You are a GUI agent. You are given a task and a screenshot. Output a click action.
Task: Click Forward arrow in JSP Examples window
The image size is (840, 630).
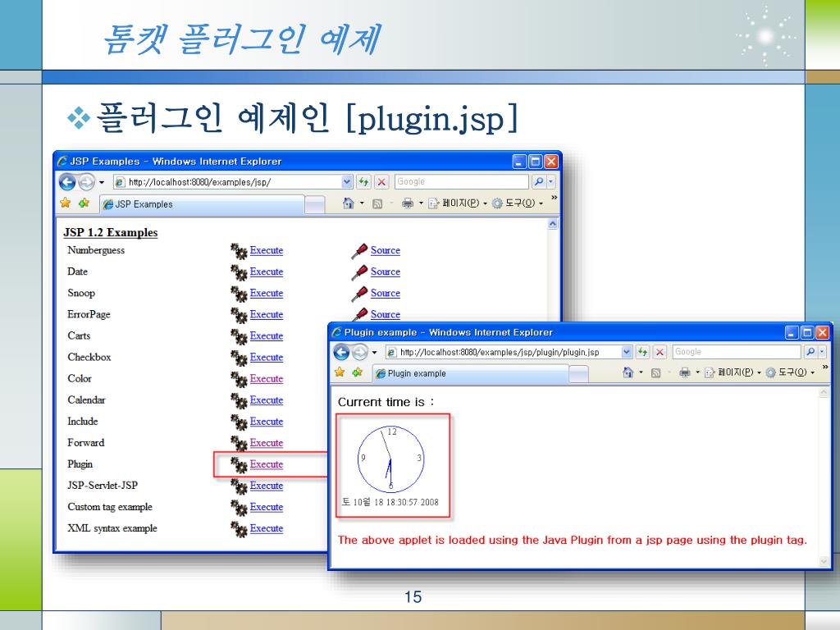(86, 182)
